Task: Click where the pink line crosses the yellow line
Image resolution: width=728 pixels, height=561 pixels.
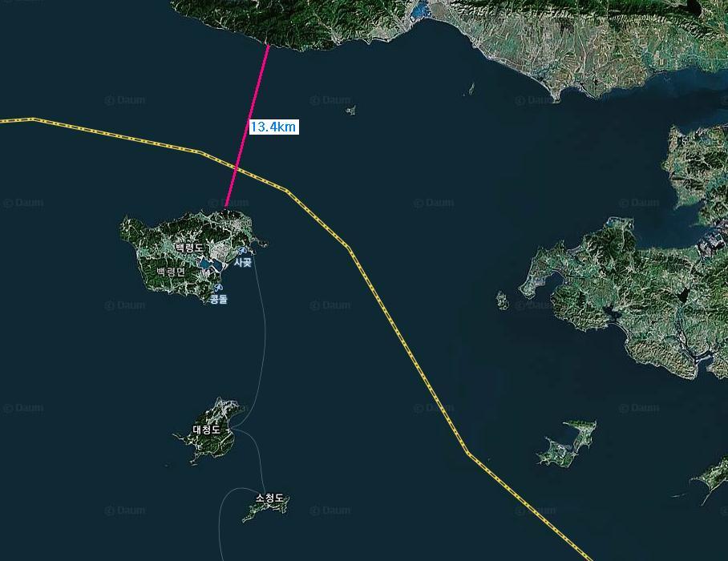Action: [x=236, y=169]
